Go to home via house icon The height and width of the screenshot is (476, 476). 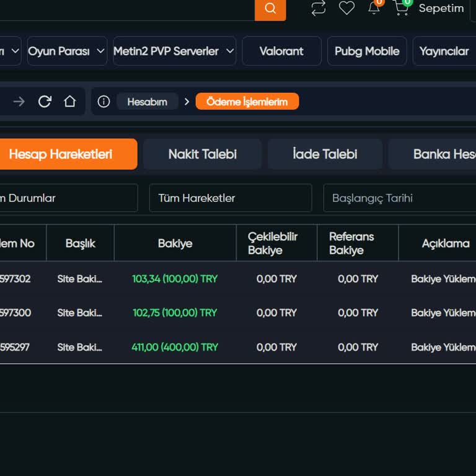tap(70, 102)
